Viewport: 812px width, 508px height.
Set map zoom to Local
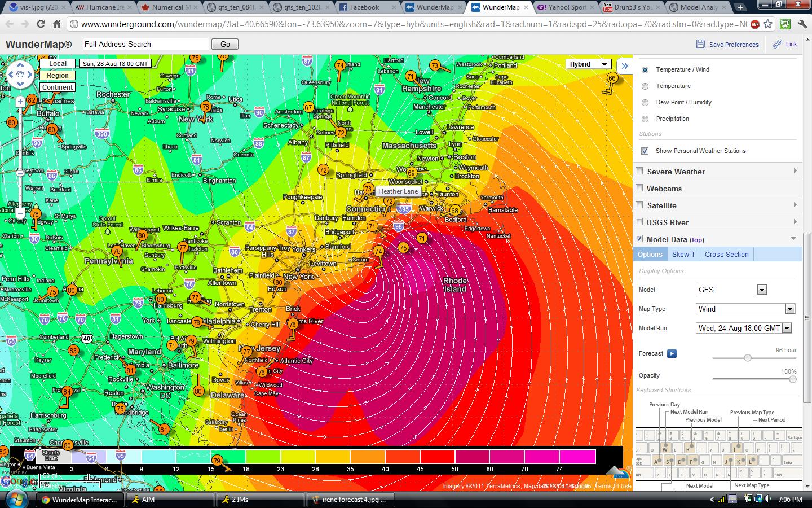pyautogui.click(x=58, y=64)
